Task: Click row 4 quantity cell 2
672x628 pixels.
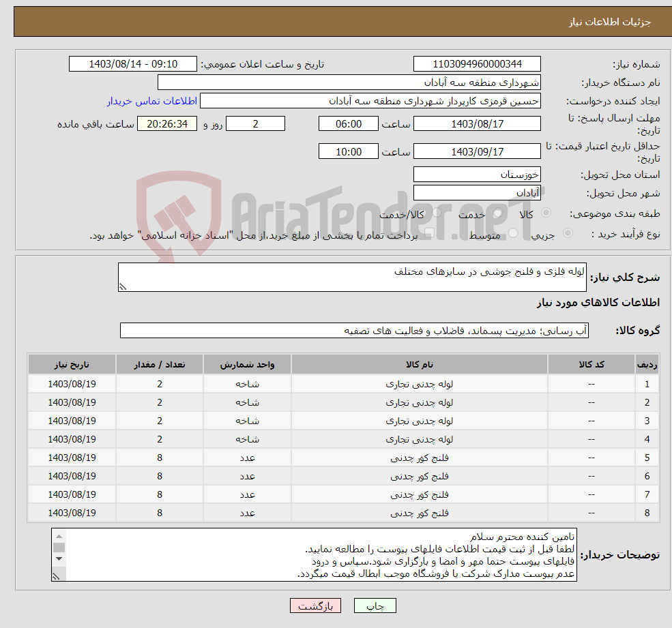Action: click(160, 439)
